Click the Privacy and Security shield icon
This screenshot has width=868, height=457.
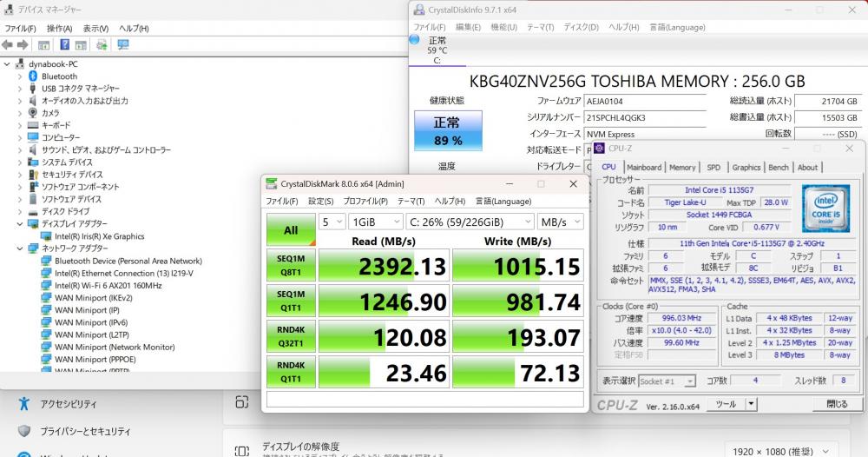[24, 431]
